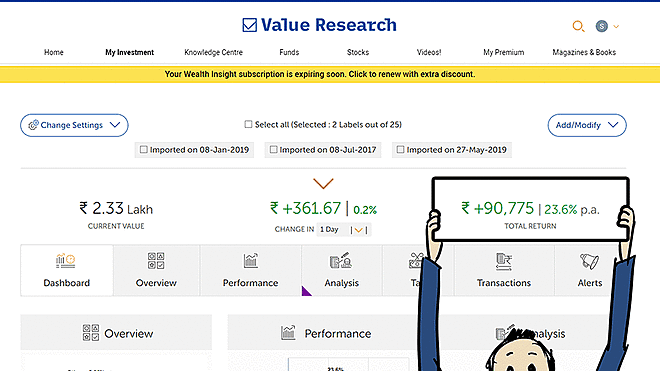Open the Change Settings dropdown button
Screen dimensions: 660x371
[x=74, y=125]
